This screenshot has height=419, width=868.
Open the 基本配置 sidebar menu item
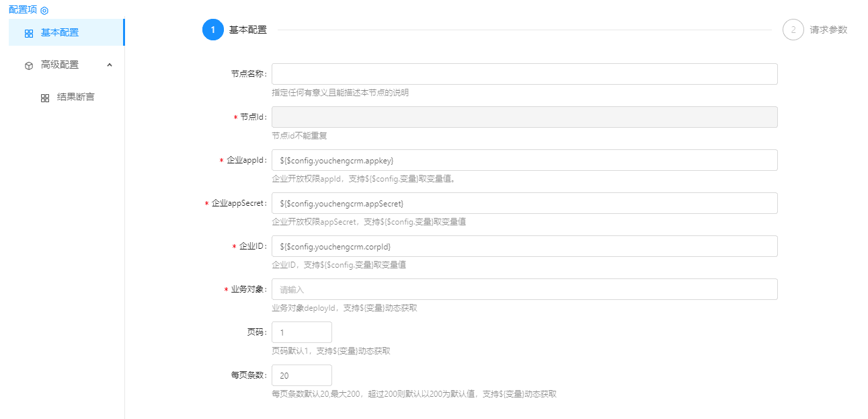(x=60, y=32)
